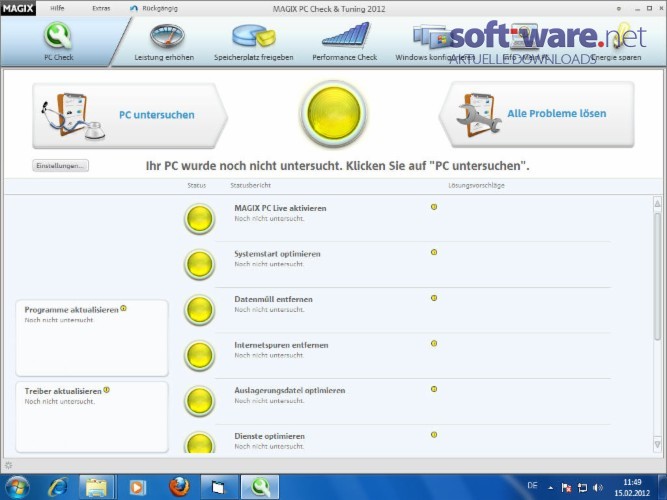Click the Auslagerungsdatei optimieren status light
The image size is (667, 500).
199,401
